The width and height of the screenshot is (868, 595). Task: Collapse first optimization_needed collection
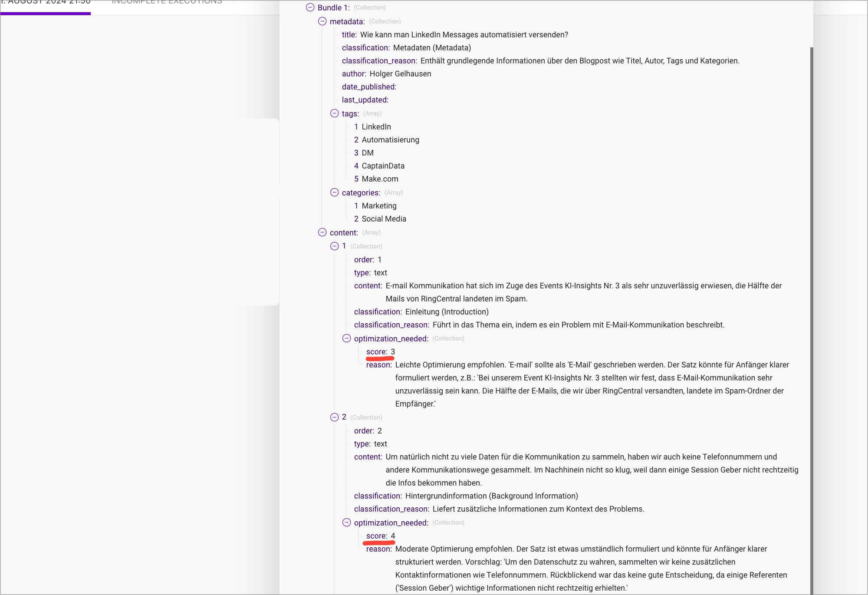[x=346, y=338]
